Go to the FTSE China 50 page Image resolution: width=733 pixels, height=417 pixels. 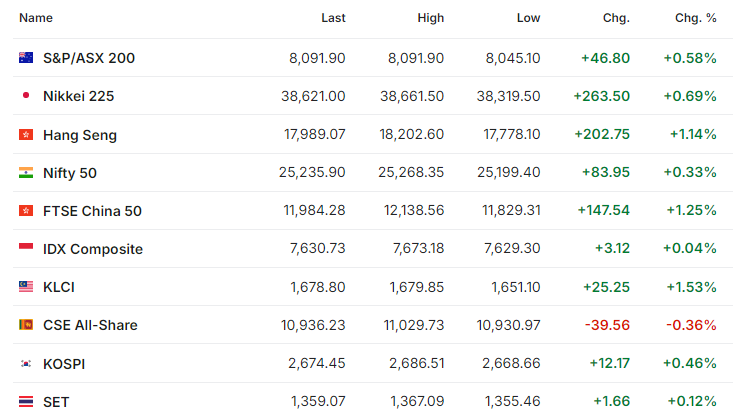tap(92, 211)
